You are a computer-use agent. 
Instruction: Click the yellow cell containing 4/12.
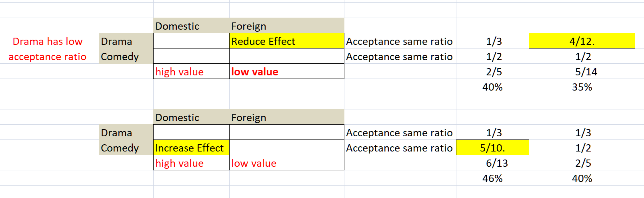(x=582, y=41)
